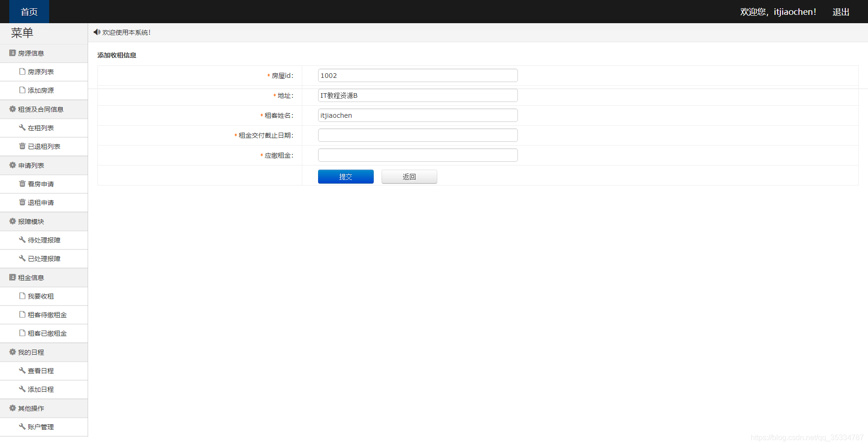Viewport: 868px width, 446px height.
Task: Select 租客待缴租金 menu item
Action: [x=44, y=315]
